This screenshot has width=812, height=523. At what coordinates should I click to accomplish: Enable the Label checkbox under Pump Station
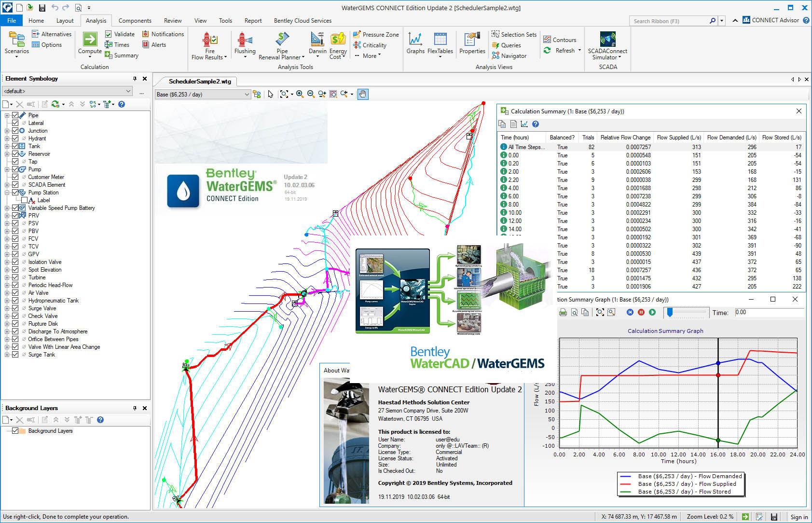point(24,200)
